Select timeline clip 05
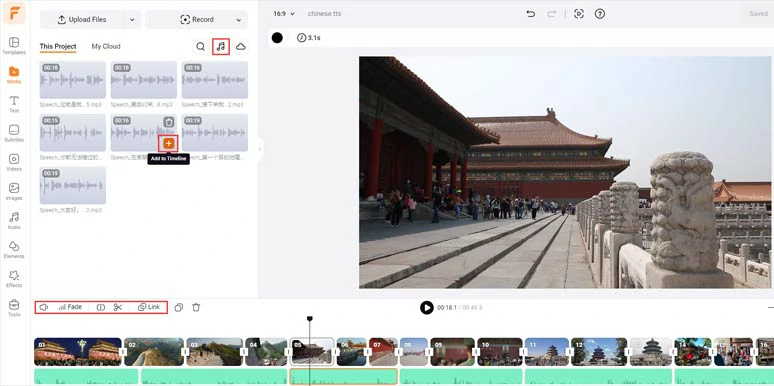This screenshot has height=386, width=774. [x=311, y=351]
